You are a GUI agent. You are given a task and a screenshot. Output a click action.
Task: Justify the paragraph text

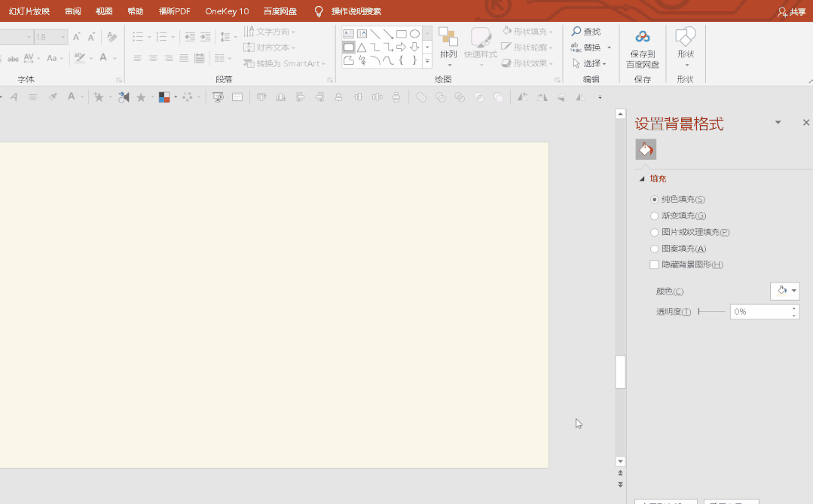click(x=184, y=58)
